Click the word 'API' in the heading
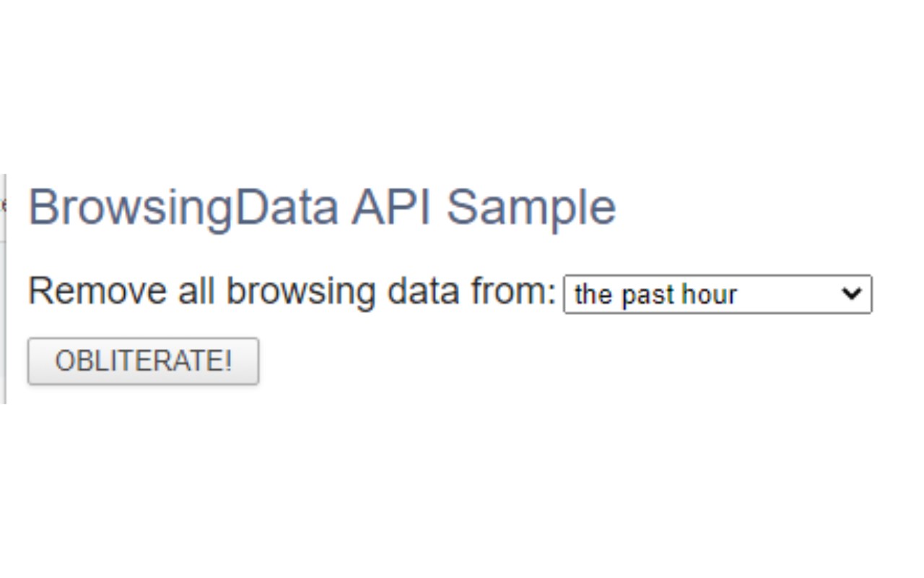 391,207
